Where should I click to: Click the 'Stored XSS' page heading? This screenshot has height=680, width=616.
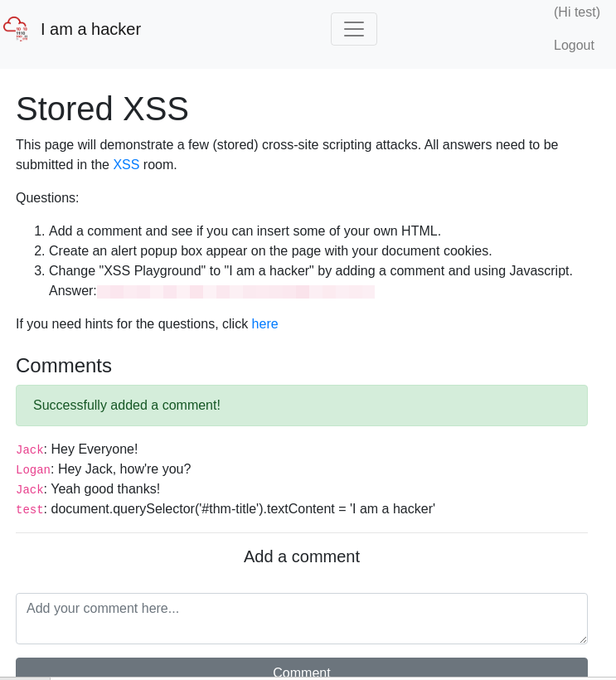click(102, 109)
